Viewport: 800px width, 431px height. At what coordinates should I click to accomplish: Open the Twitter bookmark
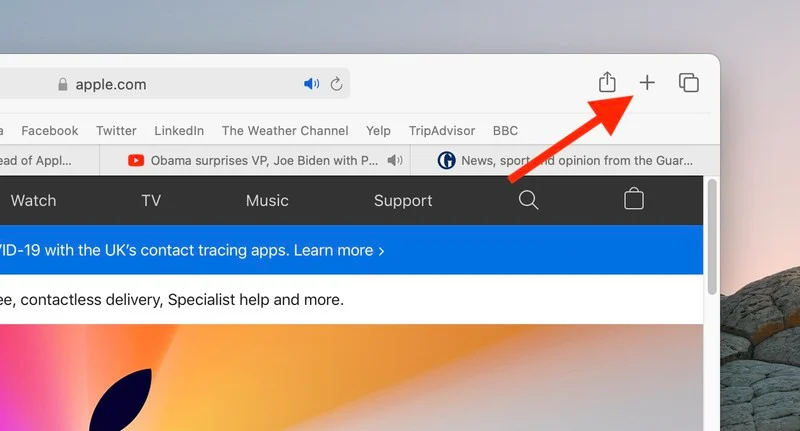pos(116,131)
